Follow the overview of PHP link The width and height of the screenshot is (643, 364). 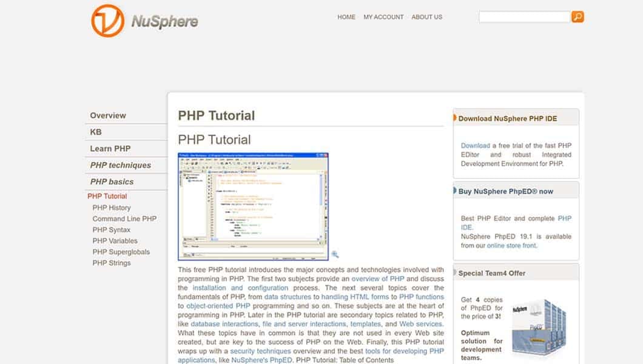pos(378,278)
